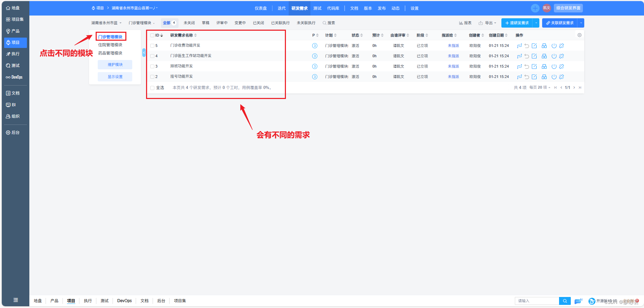The height and width of the screenshot is (308, 644).
Task: Click unlink icon for 挂号功能开发
Action: pos(561,77)
